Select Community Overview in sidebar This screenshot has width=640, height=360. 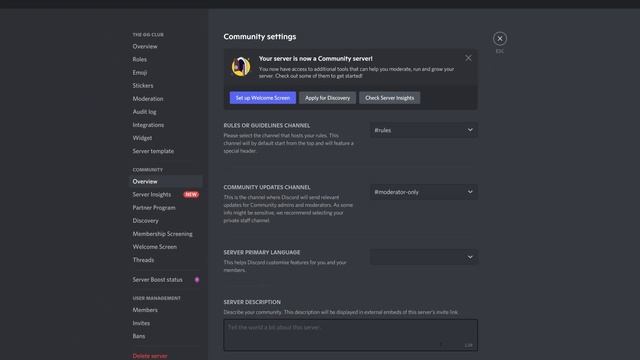(x=166, y=181)
